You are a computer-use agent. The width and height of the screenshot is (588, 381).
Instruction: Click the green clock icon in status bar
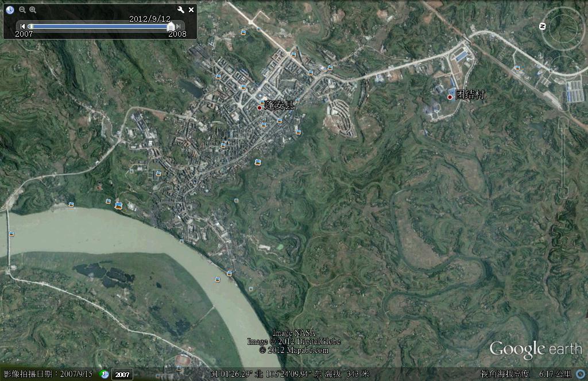(105, 374)
